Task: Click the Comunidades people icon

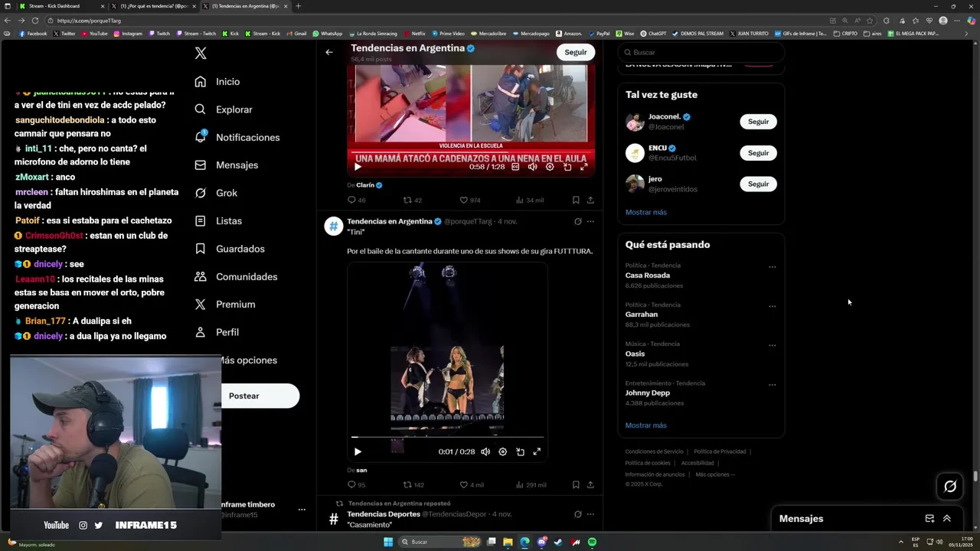Action: pyautogui.click(x=200, y=276)
